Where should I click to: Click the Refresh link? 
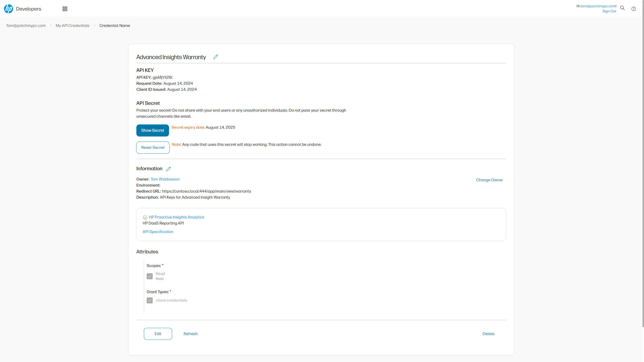(190, 334)
